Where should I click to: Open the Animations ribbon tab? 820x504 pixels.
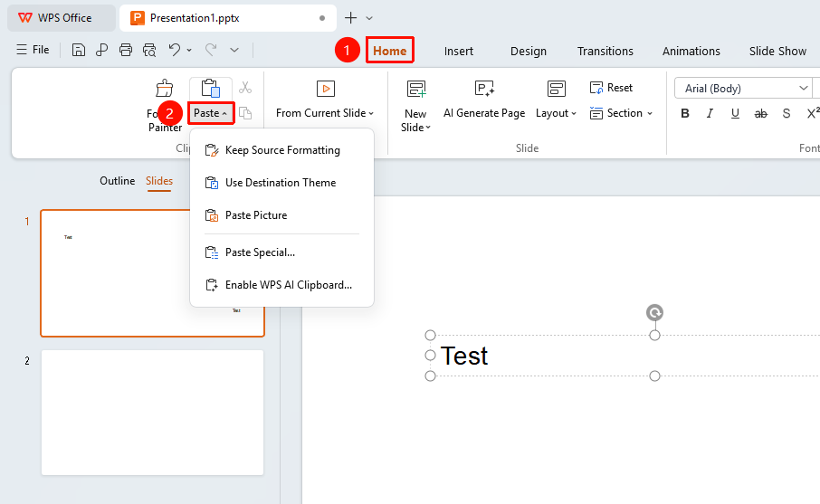coord(691,52)
